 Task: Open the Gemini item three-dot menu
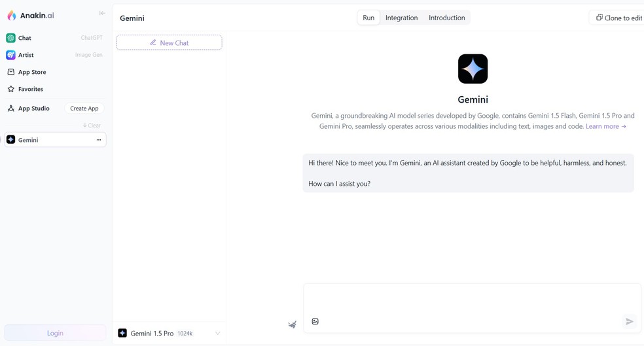pyautogui.click(x=99, y=140)
